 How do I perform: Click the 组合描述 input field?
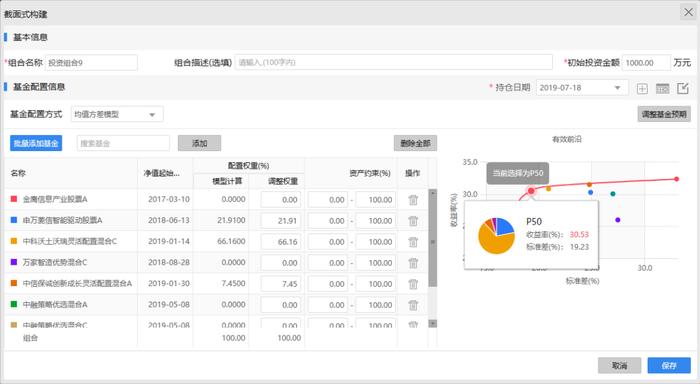tap(394, 63)
